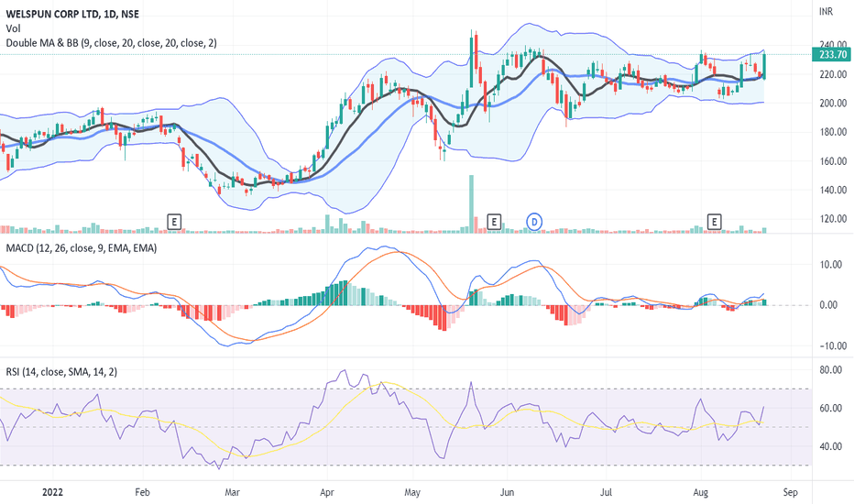Select the RSI (14, close, SMA, 14, 2) label
The width and height of the screenshot is (854, 504).
pos(61,372)
